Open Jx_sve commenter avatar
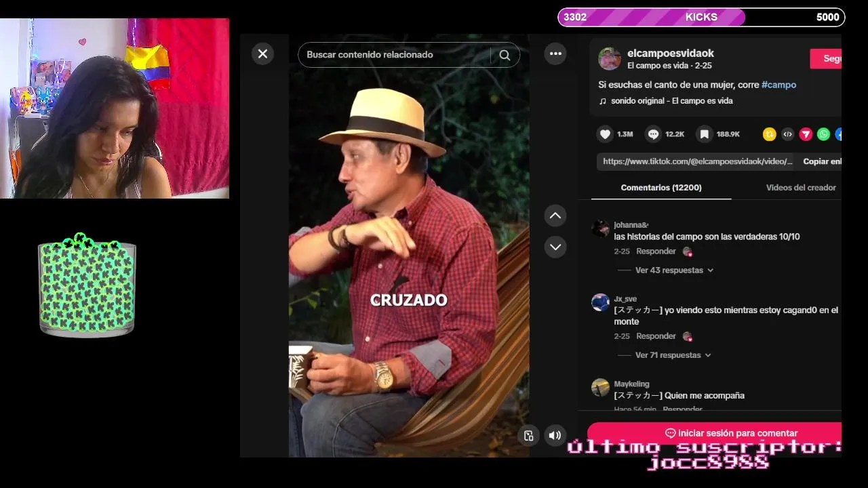 click(601, 302)
